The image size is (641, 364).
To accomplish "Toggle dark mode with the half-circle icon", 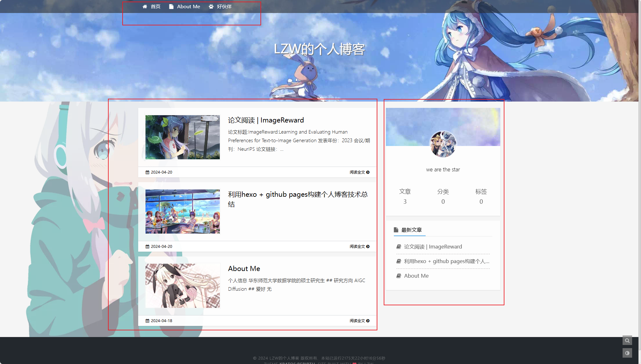I will click(627, 353).
